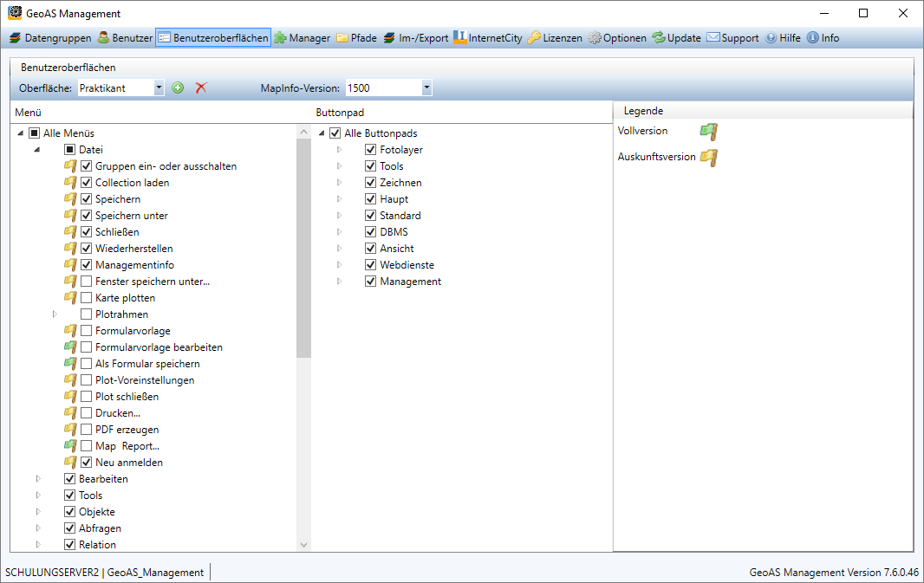Click the menu tree scrollbar down arrow
The height and width of the screenshot is (583, 924).
[x=303, y=545]
